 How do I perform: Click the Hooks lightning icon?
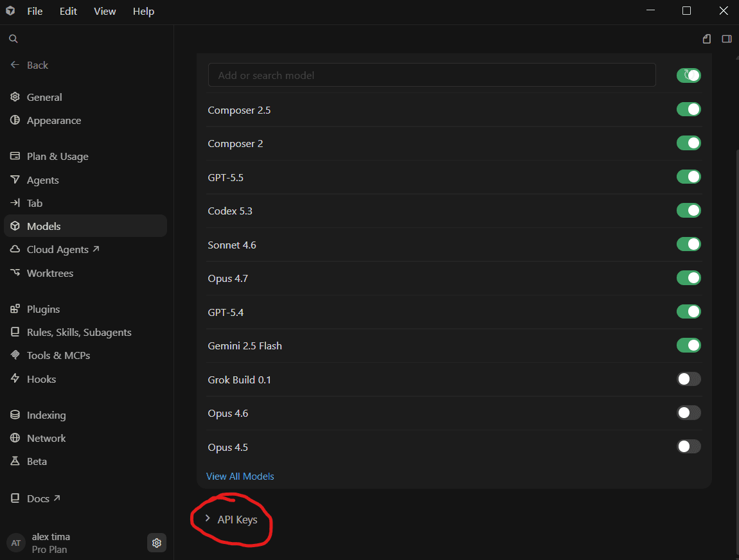[15, 378]
